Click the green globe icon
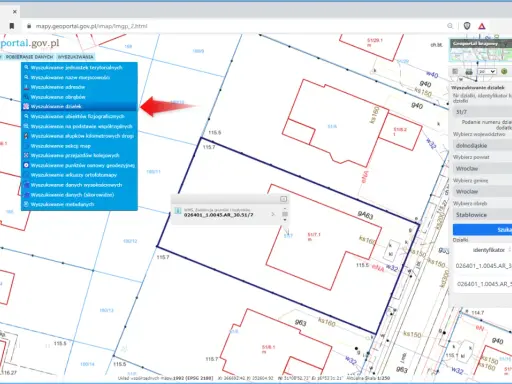The height and width of the screenshot is (384, 512). coord(504,71)
